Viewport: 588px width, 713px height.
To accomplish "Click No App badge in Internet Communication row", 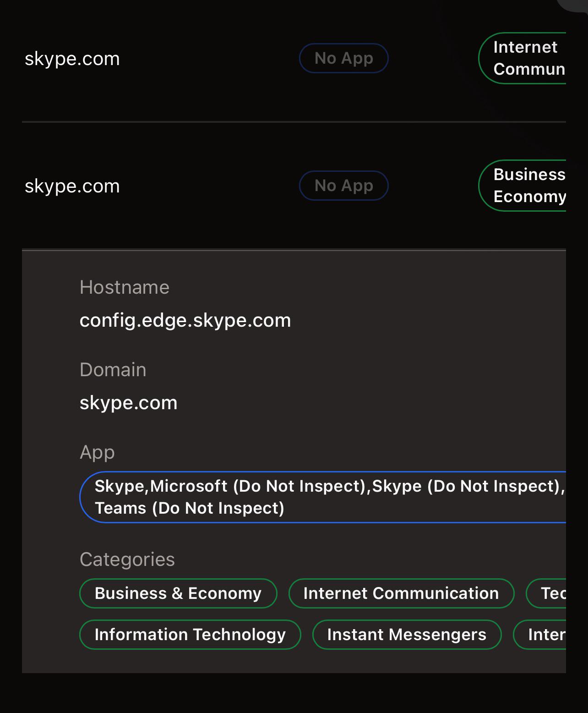I will (x=344, y=58).
